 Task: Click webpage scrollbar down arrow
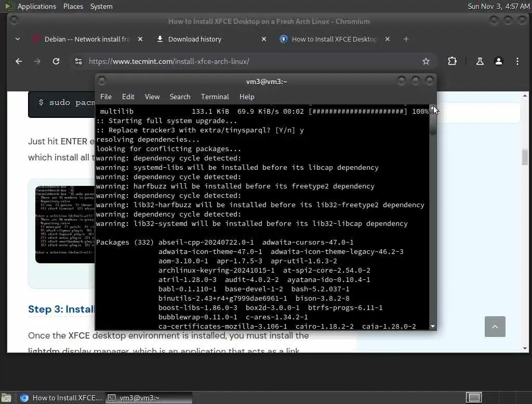[525, 348]
